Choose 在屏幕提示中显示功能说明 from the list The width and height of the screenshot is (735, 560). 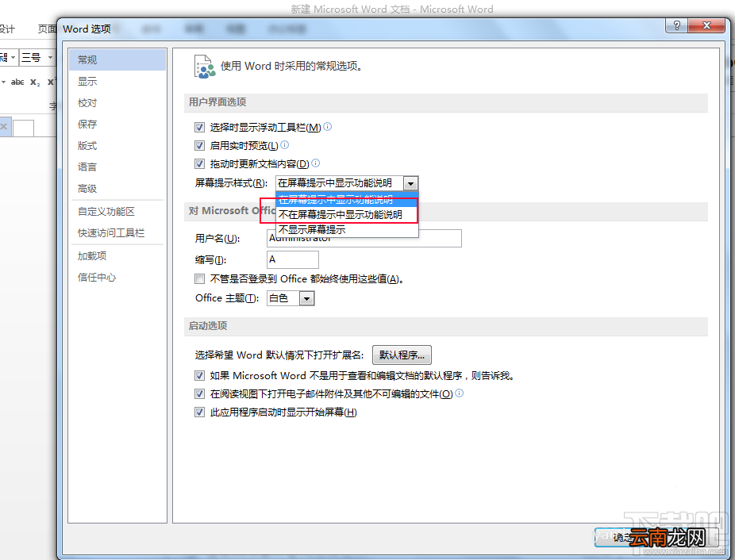pos(347,199)
